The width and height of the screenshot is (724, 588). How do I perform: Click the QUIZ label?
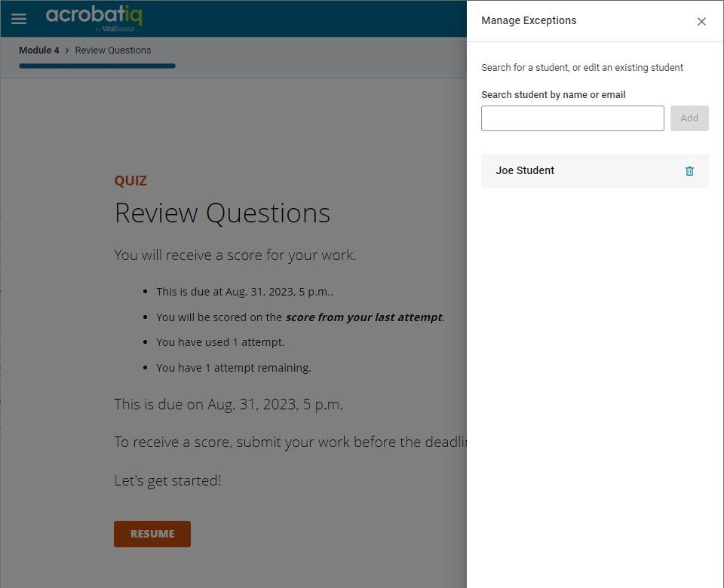coord(130,180)
